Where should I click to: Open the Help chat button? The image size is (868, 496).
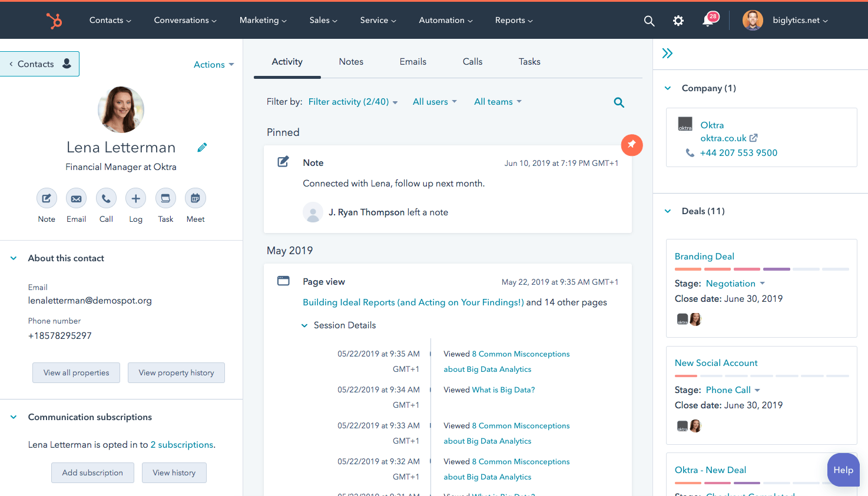(x=843, y=470)
